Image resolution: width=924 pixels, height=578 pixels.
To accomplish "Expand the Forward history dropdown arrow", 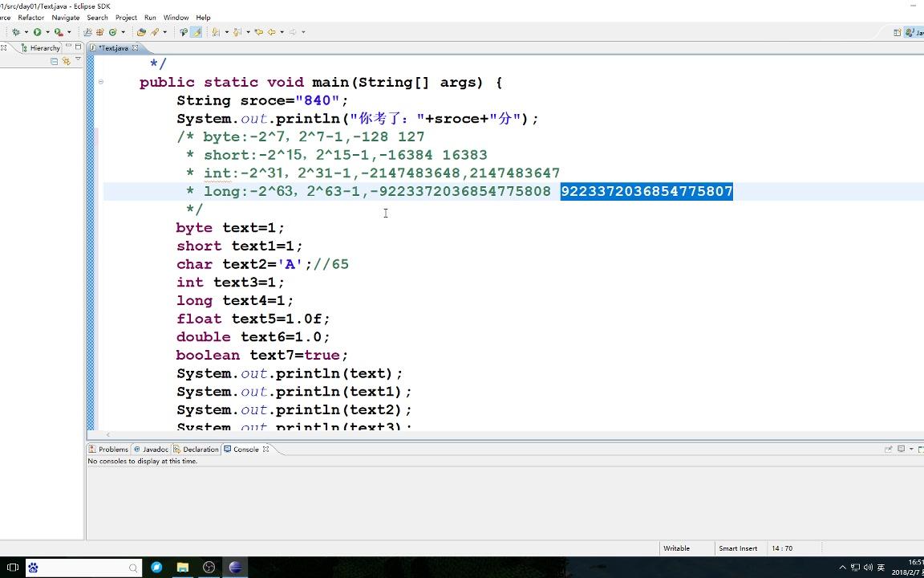I will coord(303,32).
